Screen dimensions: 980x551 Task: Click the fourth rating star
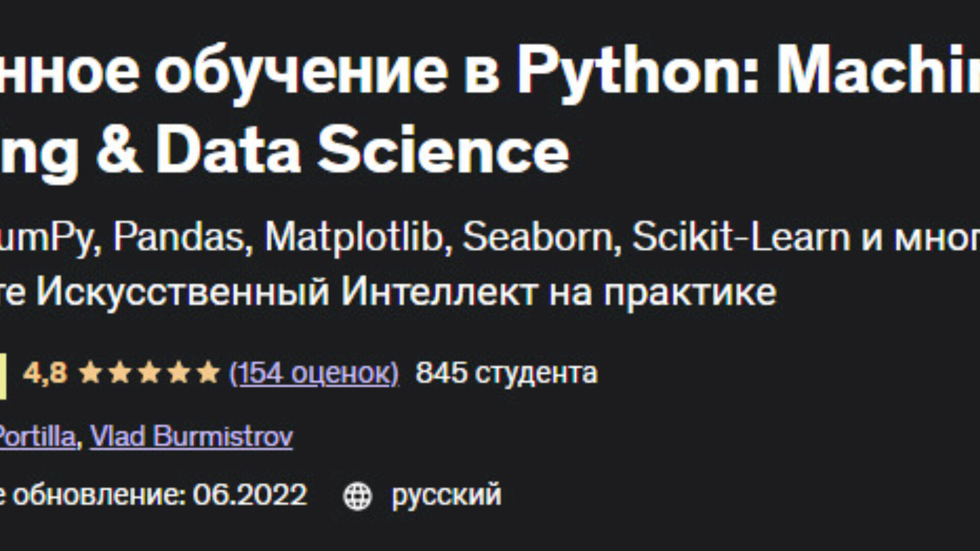[x=179, y=373]
